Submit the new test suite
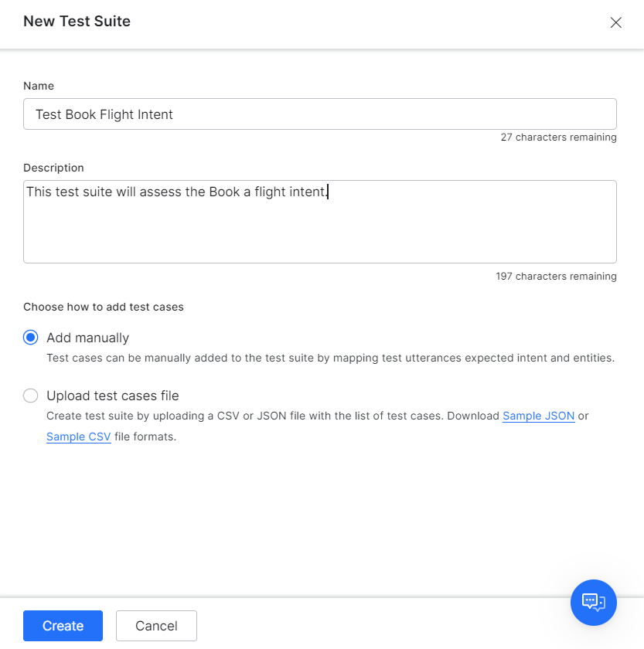The height and width of the screenshot is (649, 644). coord(63,626)
